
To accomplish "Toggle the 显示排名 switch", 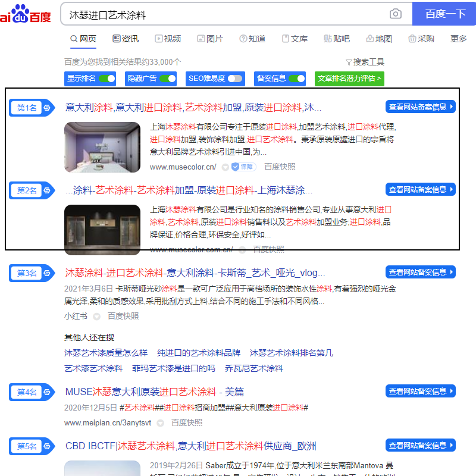I will [108, 79].
